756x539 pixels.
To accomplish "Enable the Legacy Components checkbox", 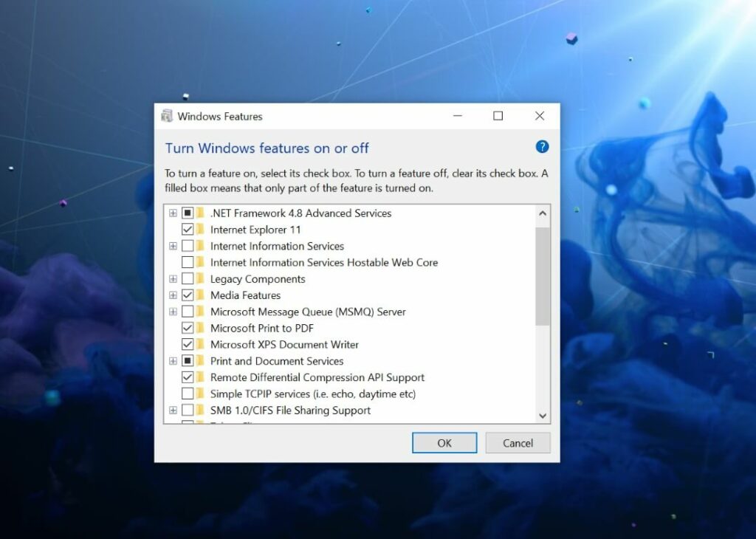I will click(x=188, y=278).
